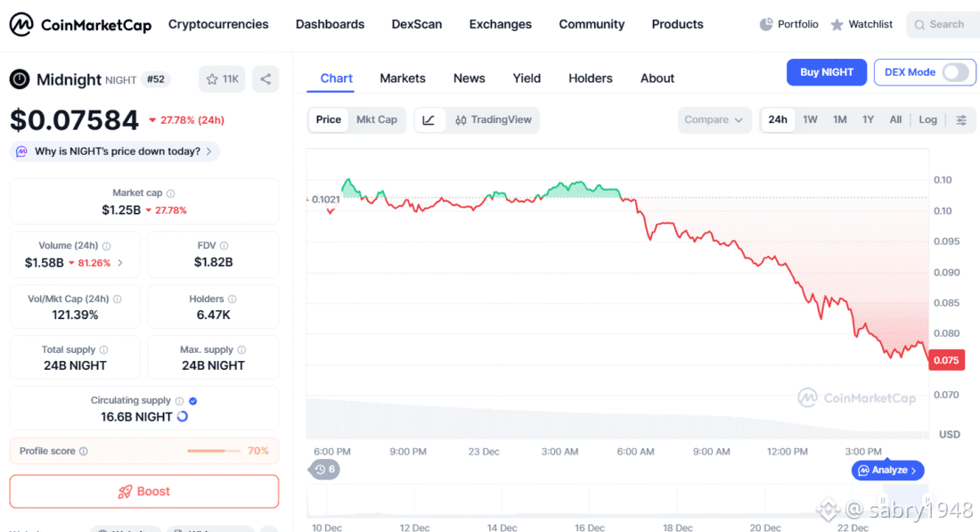980x532 pixels.
Task: Switch to the Markets tab
Action: pyautogui.click(x=403, y=78)
